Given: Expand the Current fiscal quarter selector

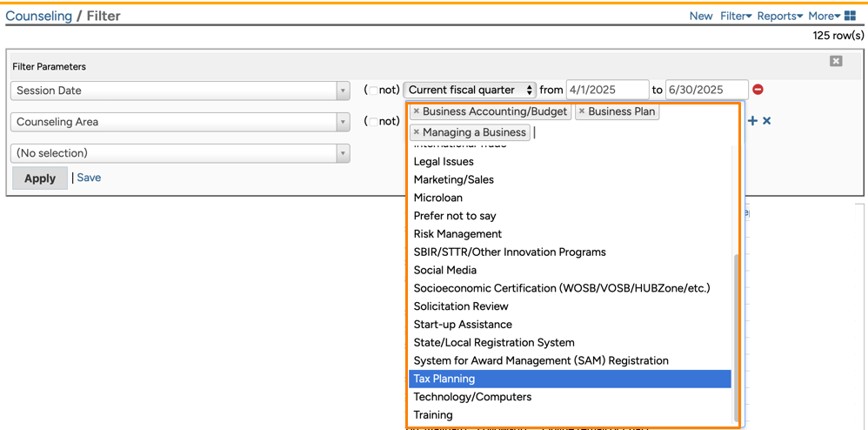Looking at the screenshot, I should point(470,90).
